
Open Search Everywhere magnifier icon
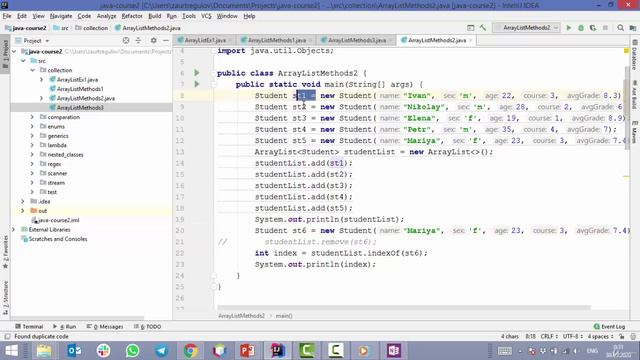(620, 28)
